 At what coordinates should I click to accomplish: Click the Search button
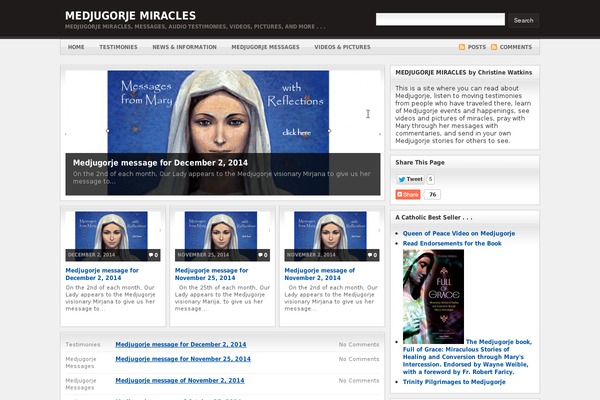523,20
